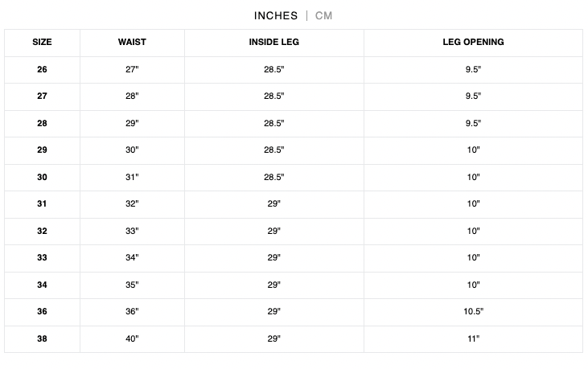Click the WAIST column header
588x369 pixels.
pos(132,42)
